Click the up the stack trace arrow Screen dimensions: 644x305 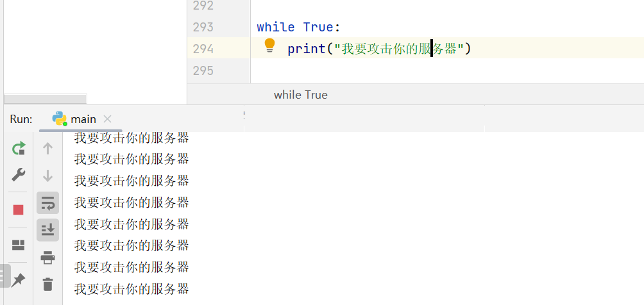47,148
